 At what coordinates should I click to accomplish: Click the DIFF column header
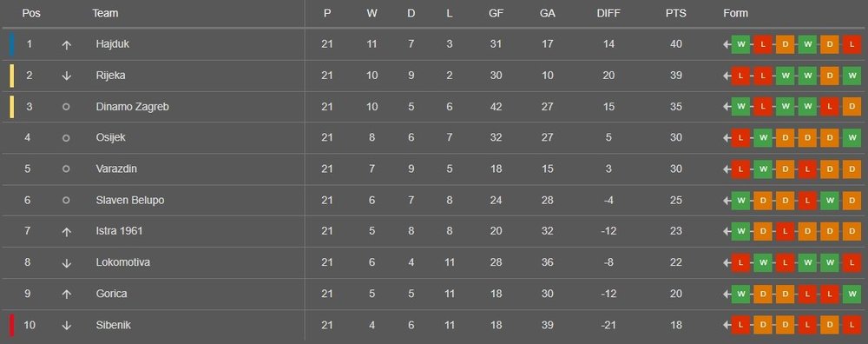[608, 13]
